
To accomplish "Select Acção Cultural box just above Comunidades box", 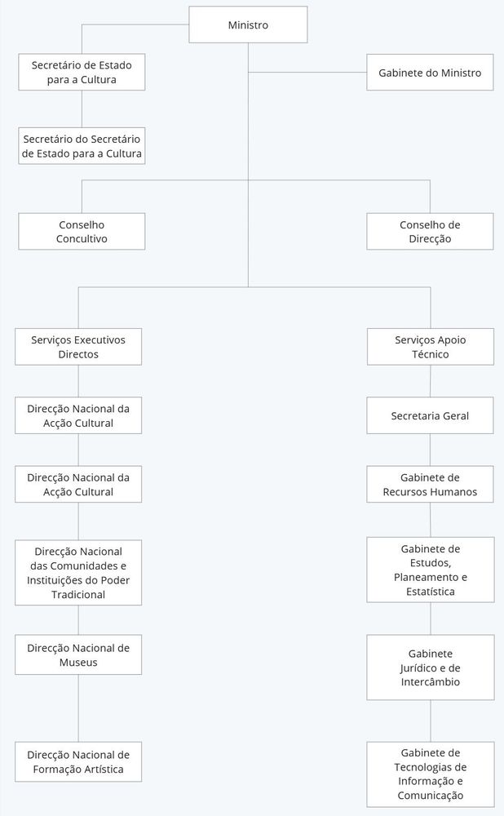I will coord(78,484).
